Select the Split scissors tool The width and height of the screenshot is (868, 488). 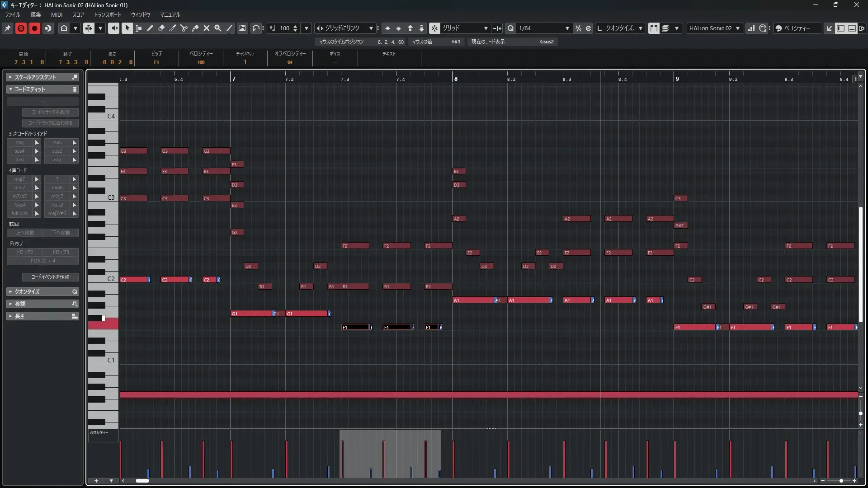(184, 28)
